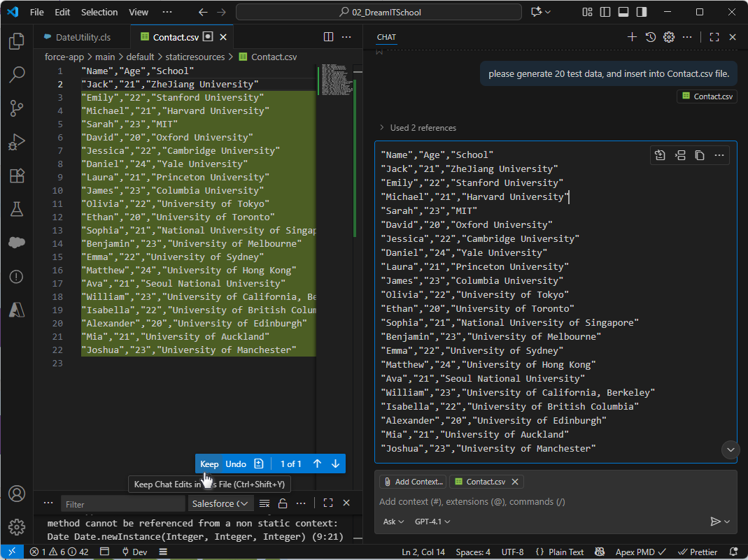
Task: Open the Testing flask view
Action: (17, 209)
